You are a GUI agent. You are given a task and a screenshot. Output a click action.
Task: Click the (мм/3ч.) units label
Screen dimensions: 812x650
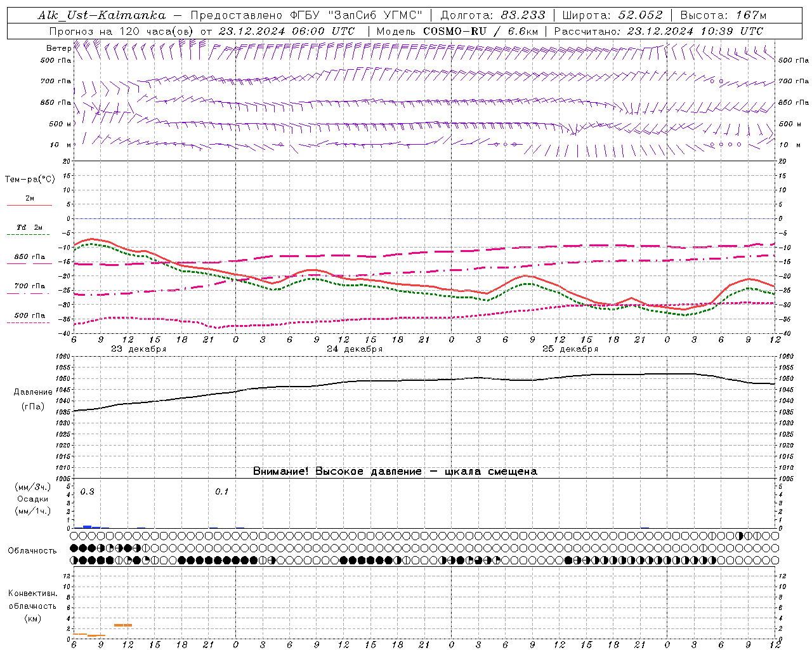tap(33, 487)
